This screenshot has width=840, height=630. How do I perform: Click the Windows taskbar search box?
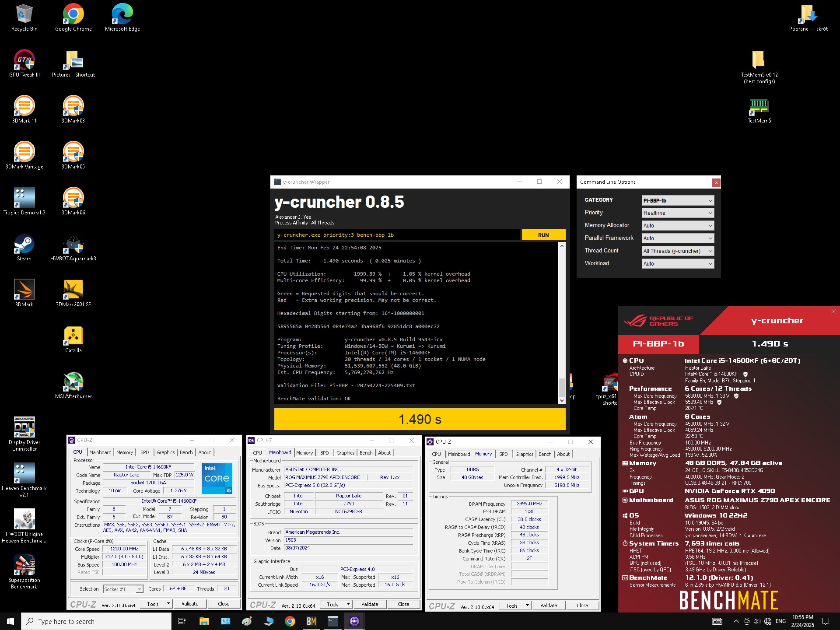(96, 621)
